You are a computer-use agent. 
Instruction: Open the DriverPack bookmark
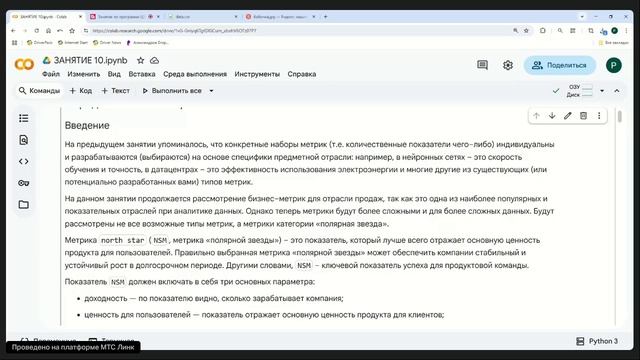40,42
